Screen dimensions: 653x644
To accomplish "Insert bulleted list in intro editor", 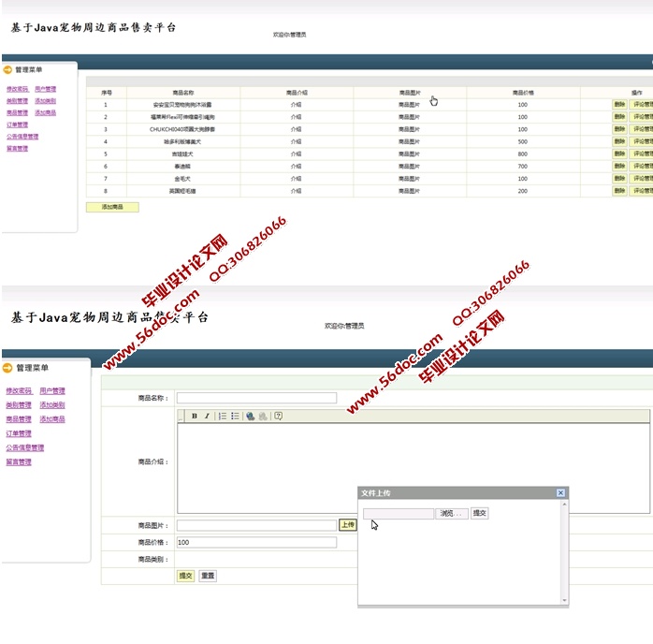I will (235, 416).
